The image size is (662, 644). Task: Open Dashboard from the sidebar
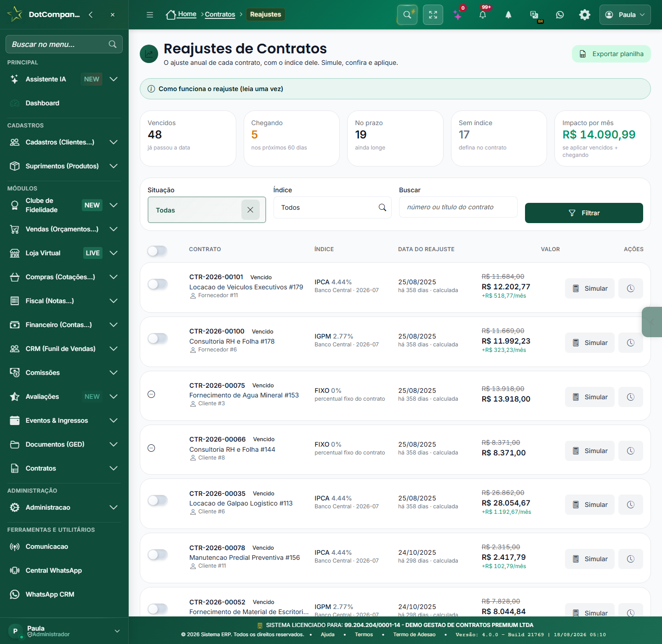coord(64,103)
